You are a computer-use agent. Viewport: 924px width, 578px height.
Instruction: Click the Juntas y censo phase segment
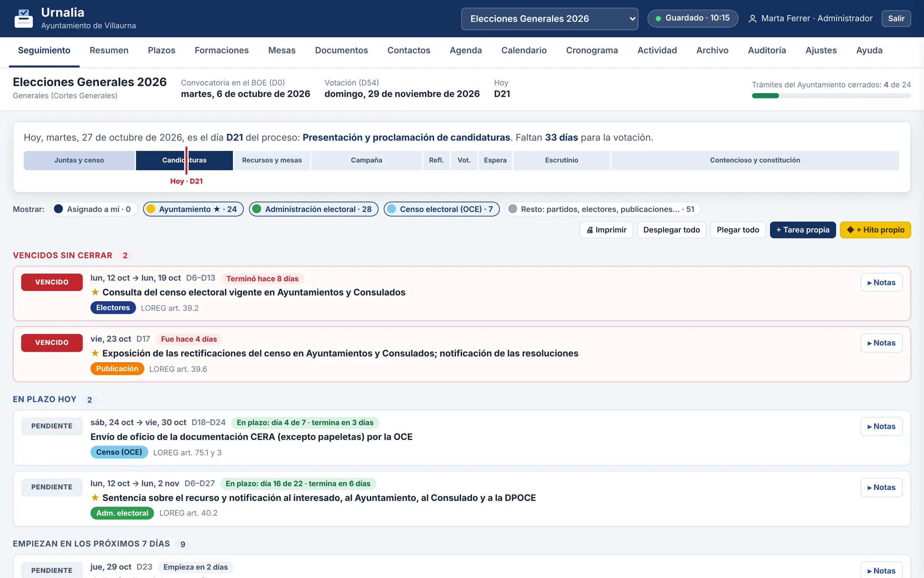pos(79,160)
